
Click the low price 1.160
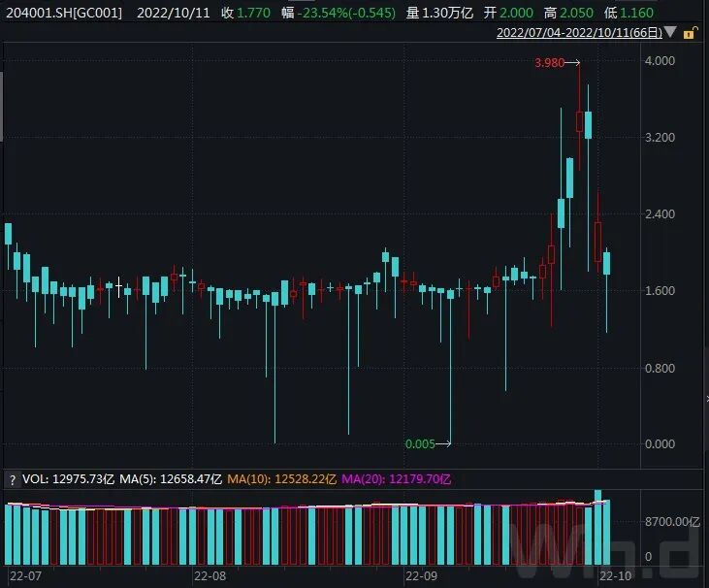[636, 13]
